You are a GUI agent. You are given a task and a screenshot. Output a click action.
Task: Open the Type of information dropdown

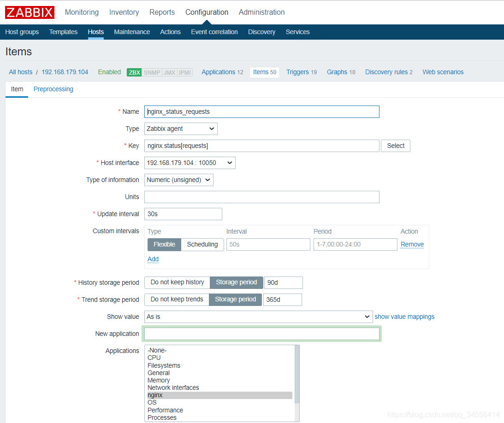click(x=179, y=180)
